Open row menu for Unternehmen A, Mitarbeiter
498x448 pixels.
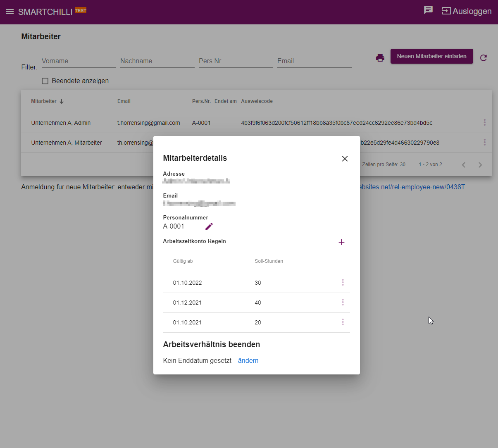[x=485, y=143]
